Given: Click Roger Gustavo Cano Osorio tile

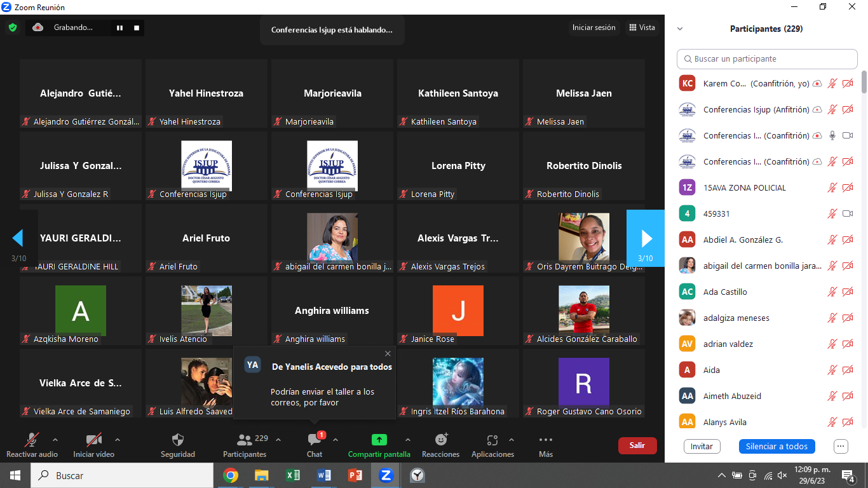Looking at the screenshot, I should point(584,383).
